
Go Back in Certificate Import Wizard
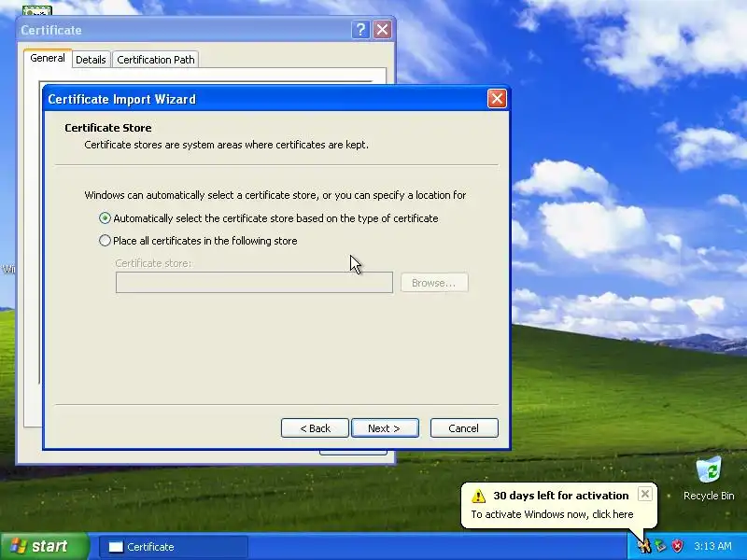pyautogui.click(x=315, y=428)
